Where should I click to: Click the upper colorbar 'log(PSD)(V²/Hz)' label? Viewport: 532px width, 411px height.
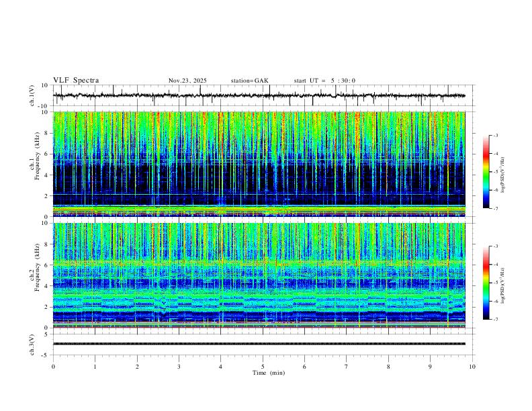pos(503,175)
